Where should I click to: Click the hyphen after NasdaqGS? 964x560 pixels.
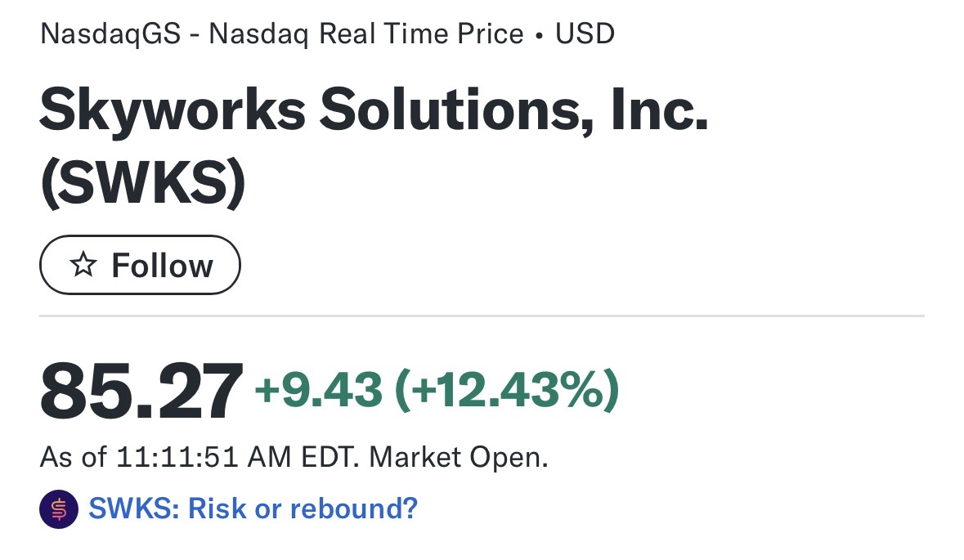click(195, 35)
